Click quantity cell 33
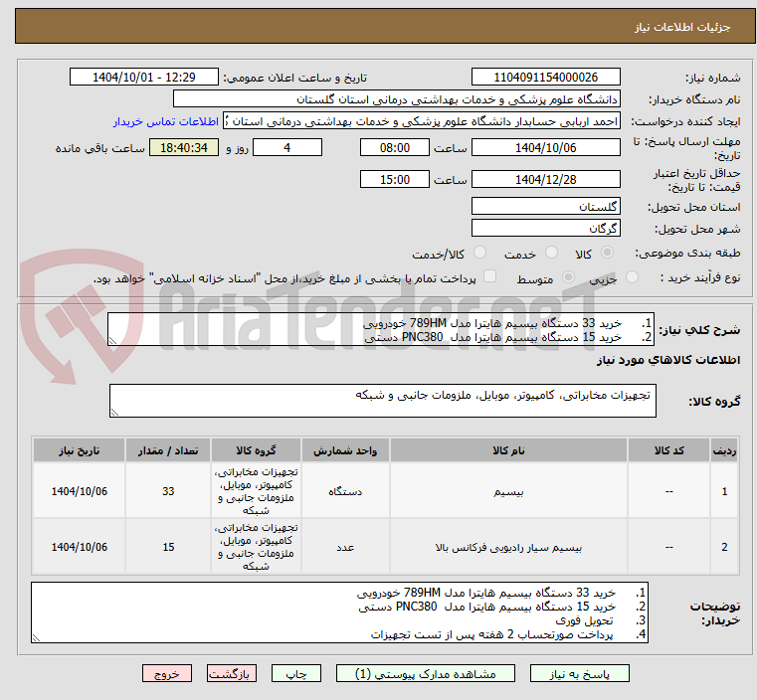 168,491
